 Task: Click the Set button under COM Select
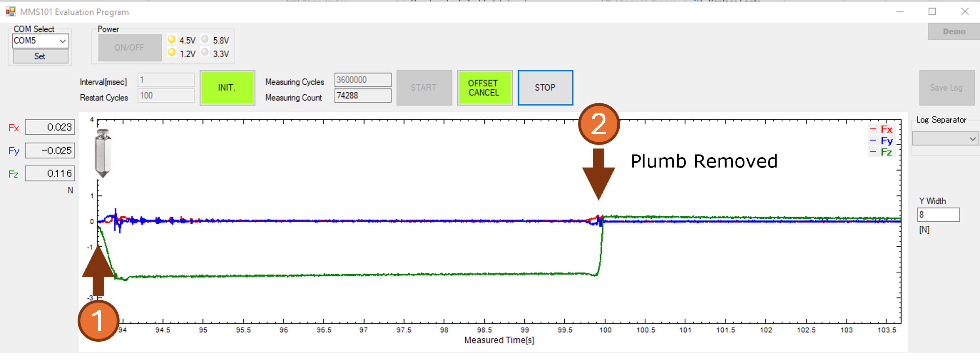pos(40,56)
